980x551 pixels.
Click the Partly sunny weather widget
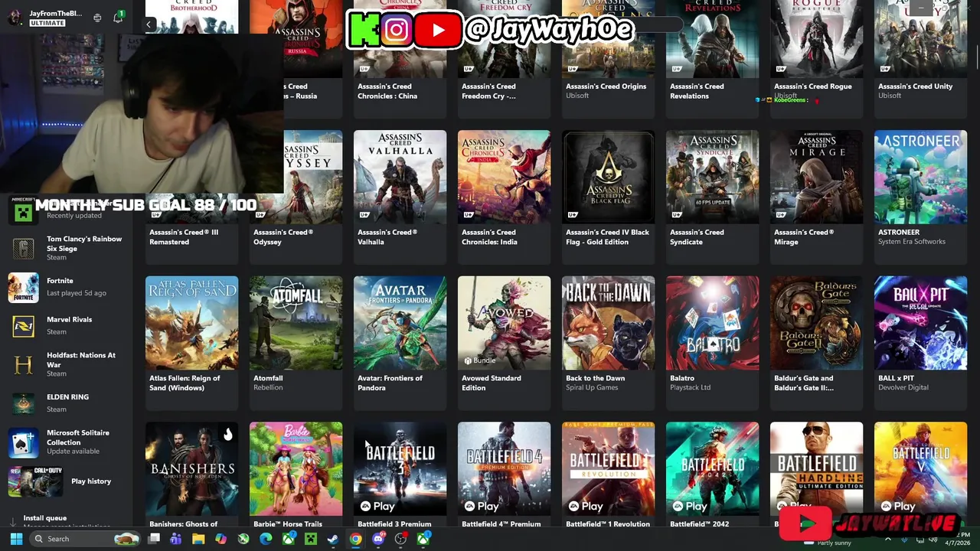tap(828, 543)
